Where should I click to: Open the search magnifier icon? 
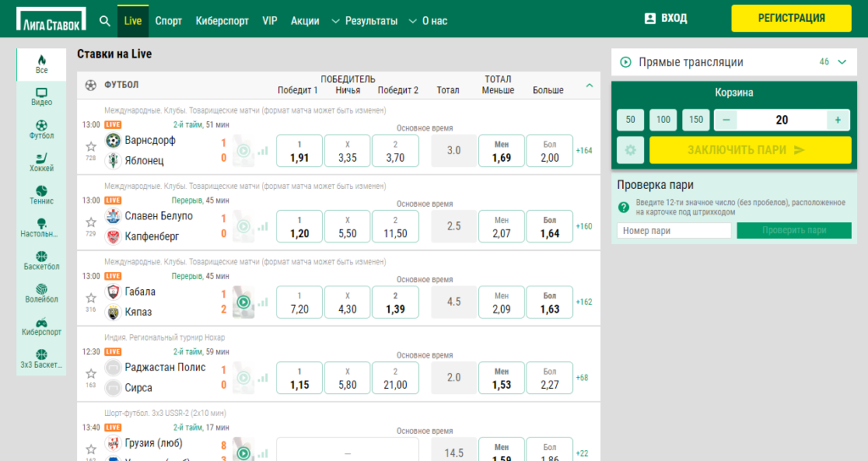pos(104,21)
